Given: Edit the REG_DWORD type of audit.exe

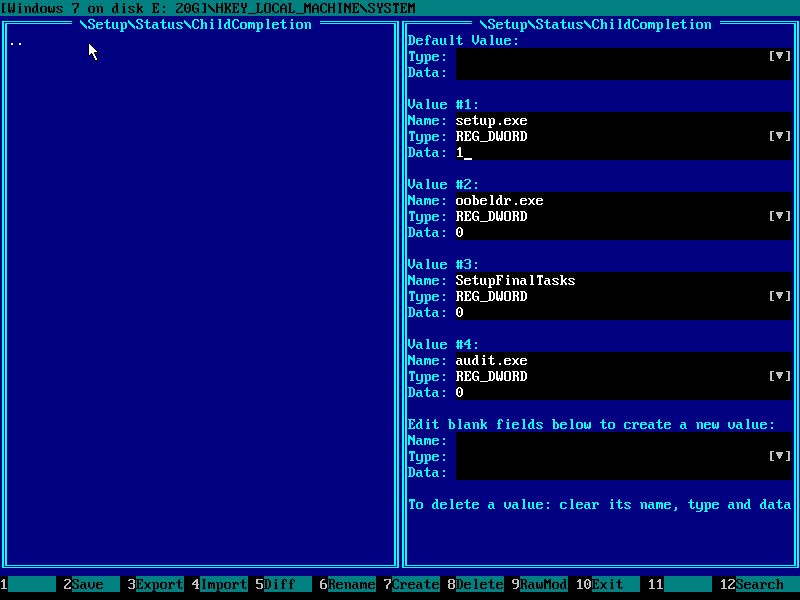Looking at the screenshot, I should 611,377.
